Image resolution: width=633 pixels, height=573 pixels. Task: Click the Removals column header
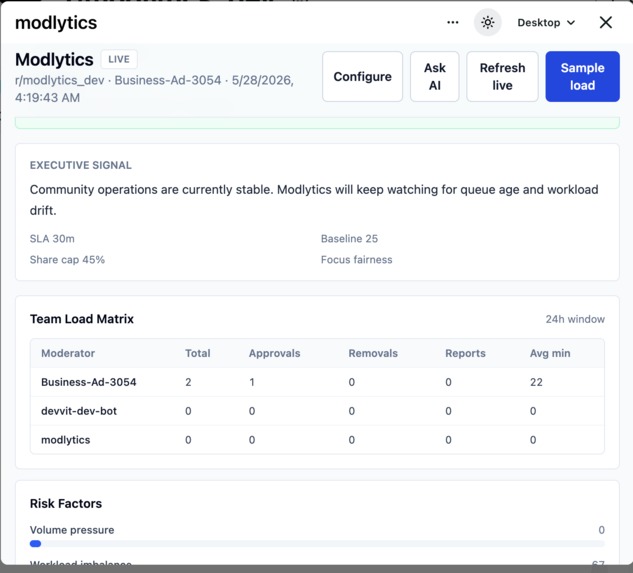tap(373, 353)
